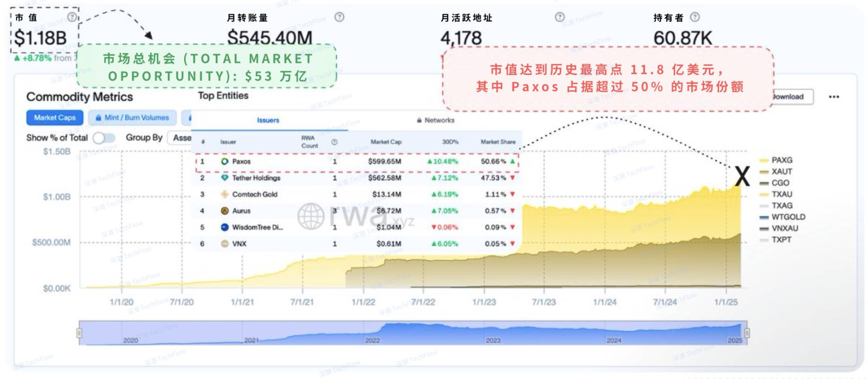Click the $0.61M market cap cell
The image size is (868, 379).
[389, 244]
